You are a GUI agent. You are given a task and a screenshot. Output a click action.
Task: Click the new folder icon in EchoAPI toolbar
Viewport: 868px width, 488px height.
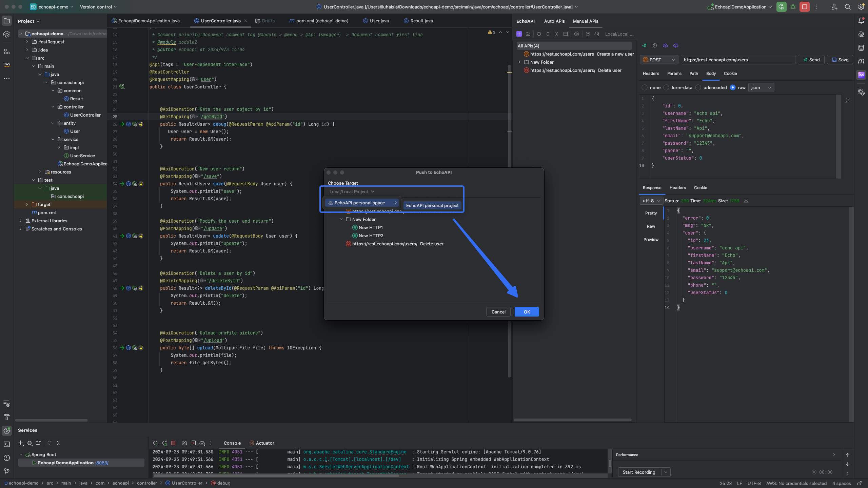point(528,34)
